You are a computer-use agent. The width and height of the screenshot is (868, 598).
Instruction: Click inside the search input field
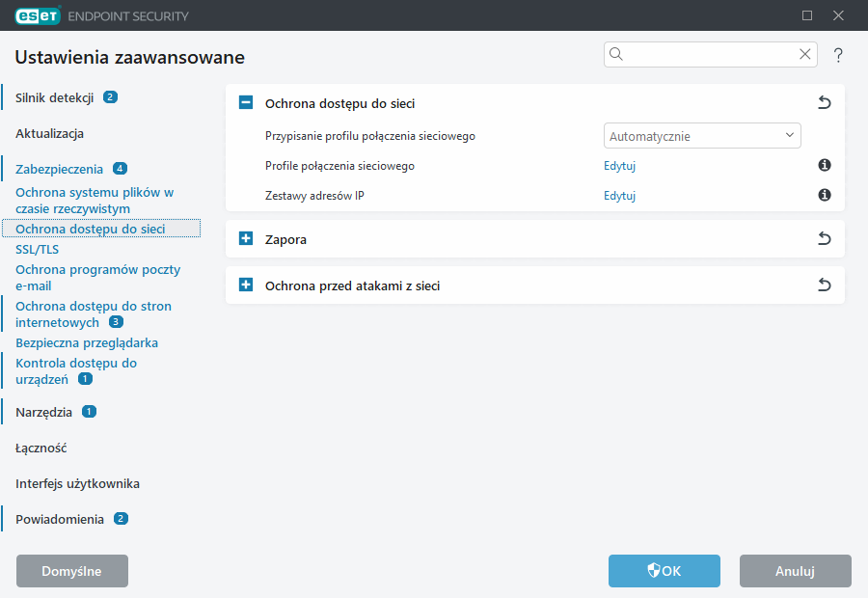(709, 55)
